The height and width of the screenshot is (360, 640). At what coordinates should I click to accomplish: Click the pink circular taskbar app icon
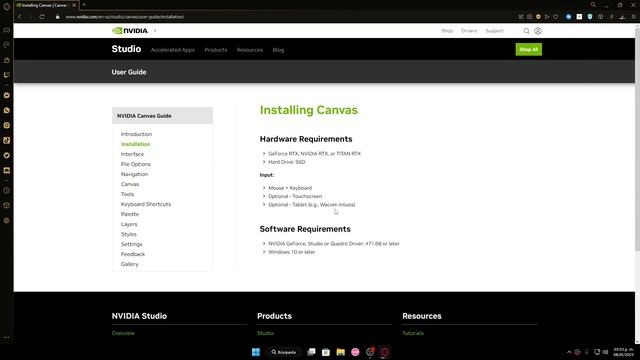click(355, 352)
